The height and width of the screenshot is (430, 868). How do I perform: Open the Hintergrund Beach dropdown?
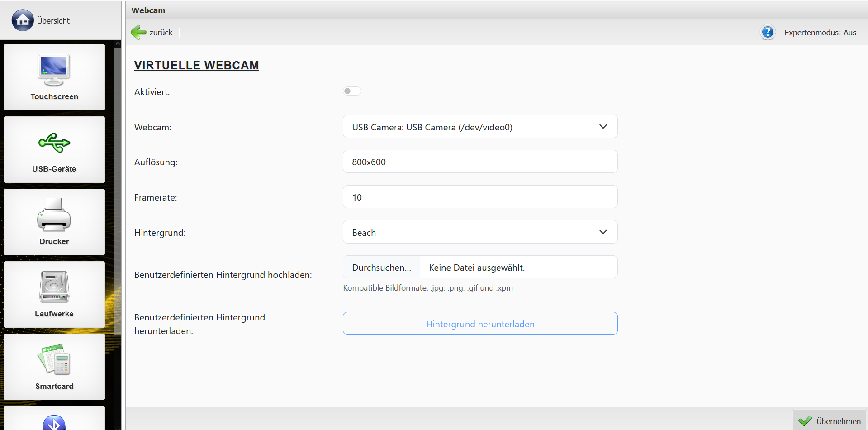pos(480,232)
